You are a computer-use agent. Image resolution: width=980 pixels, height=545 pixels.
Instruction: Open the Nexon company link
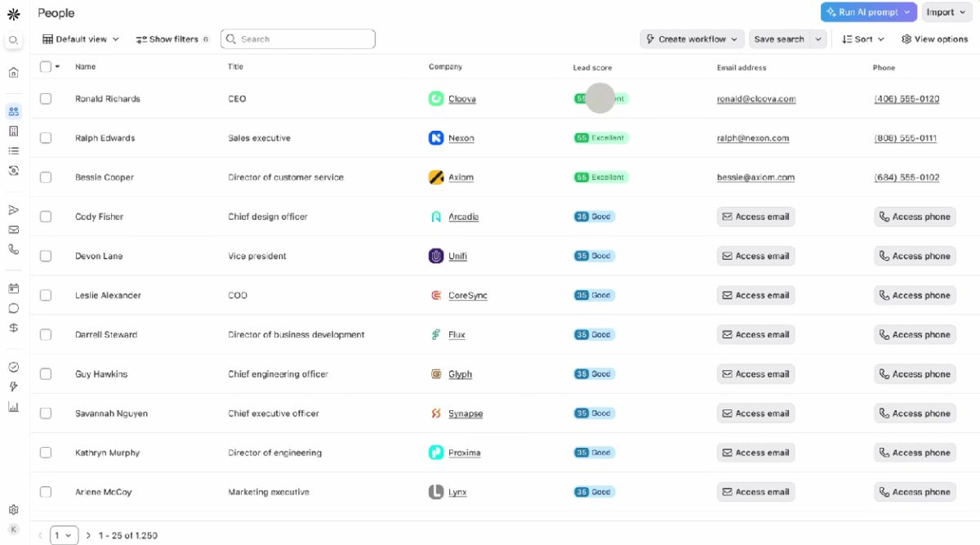[x=461, y=138]
